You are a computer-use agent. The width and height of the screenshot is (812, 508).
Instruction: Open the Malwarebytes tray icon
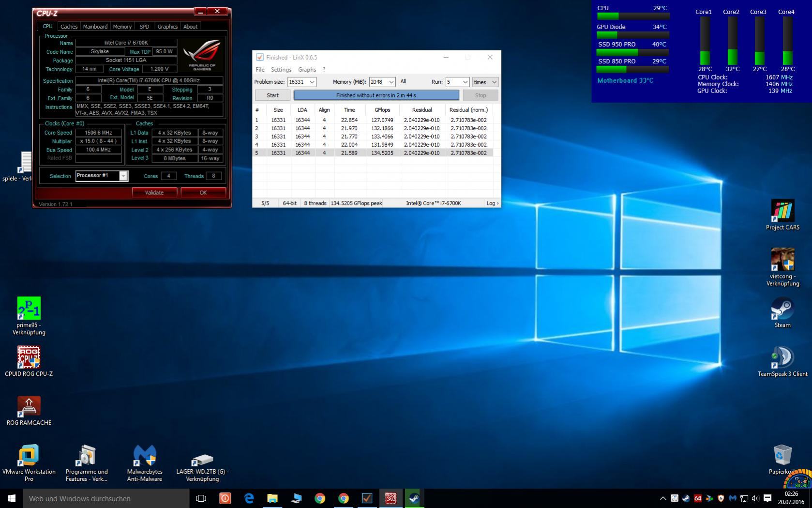tap(732, 498)
